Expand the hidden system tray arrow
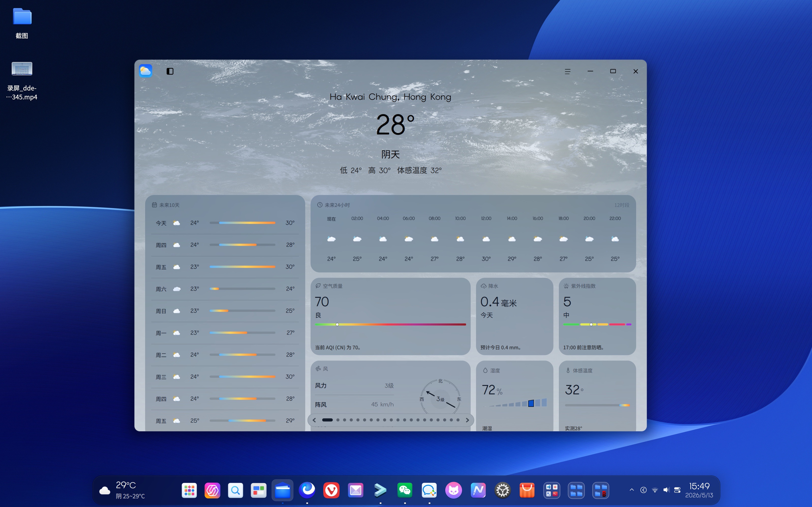 pyautogui.click(x=632, y=490)
